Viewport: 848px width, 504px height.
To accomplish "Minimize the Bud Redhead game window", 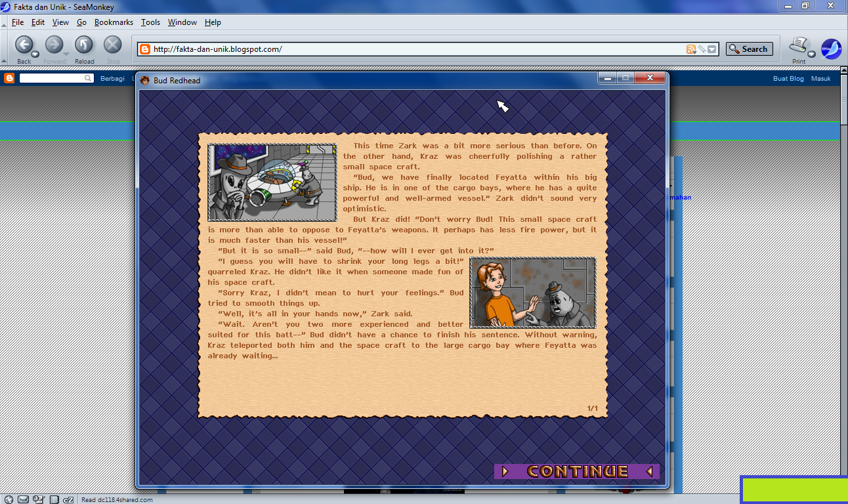I will click(608, 78).
